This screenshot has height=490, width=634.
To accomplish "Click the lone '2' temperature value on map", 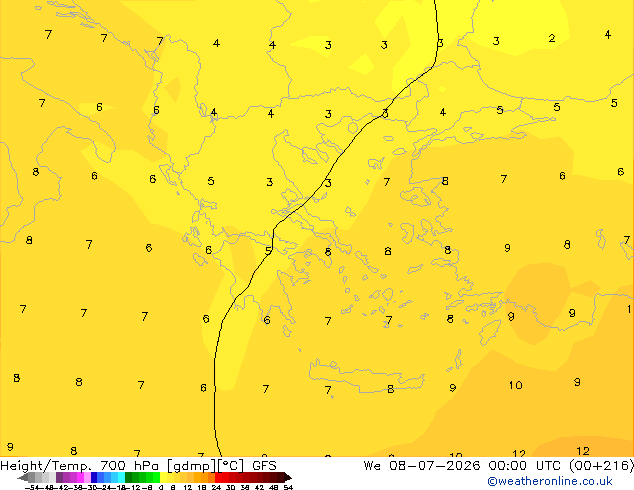I will (x=552, y=38).
